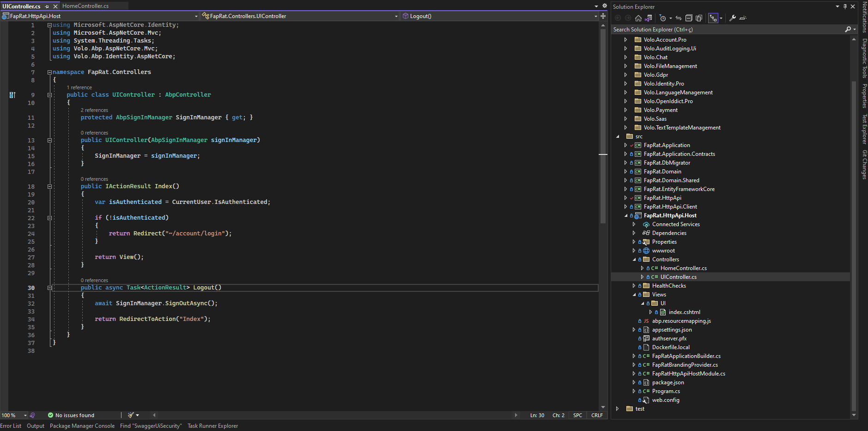Click the 1 reference CodeLens link
This screenshot has width=868, height=431.
point(79,87)
